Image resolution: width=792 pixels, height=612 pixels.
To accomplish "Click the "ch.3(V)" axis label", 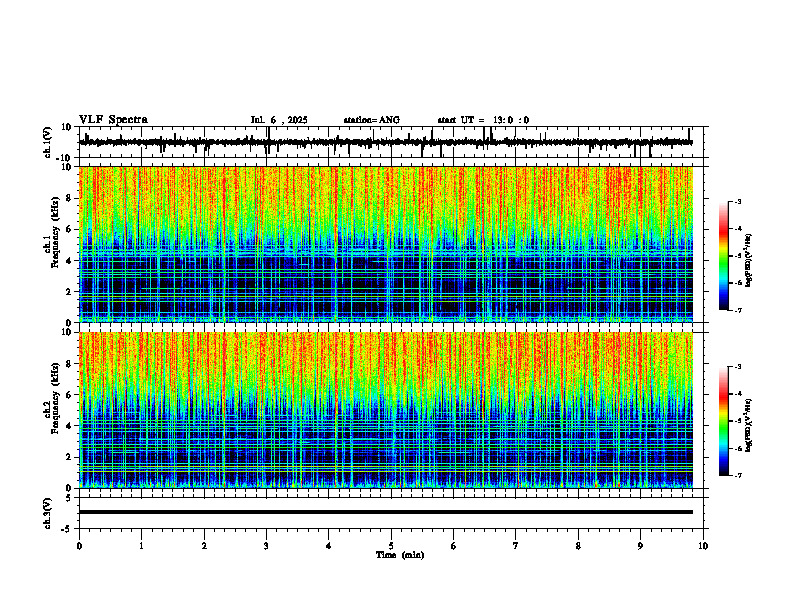I will point(48,513).
